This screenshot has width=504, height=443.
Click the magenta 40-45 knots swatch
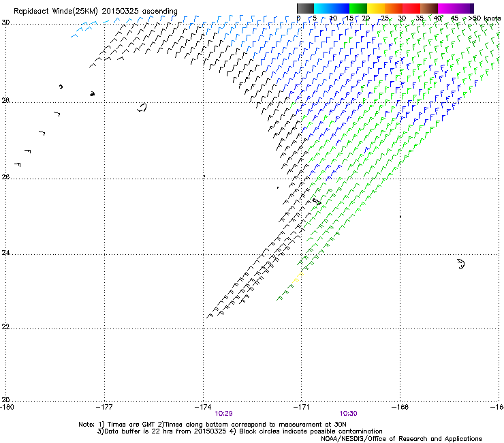coord(447,8)
